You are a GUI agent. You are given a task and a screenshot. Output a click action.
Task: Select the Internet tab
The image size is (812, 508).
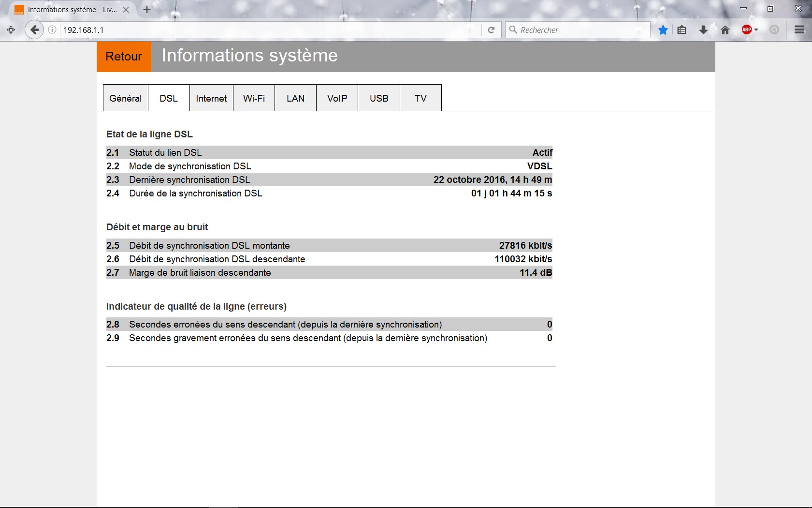[211, 98]
